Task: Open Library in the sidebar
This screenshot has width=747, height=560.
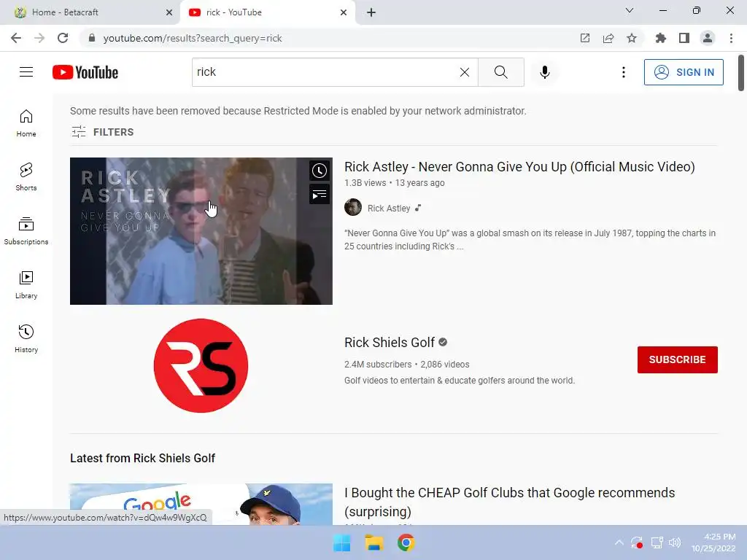Action: [26, 285]
